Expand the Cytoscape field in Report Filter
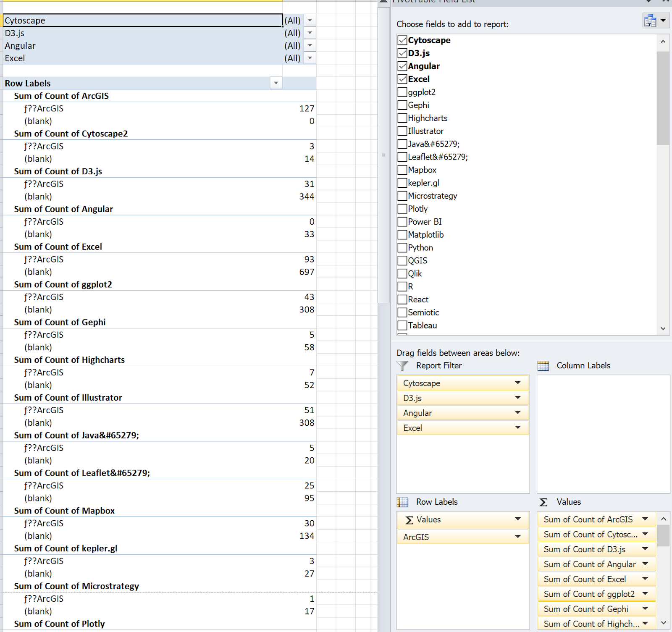The width and height of the screenshot is (672, 632). [x=518, y=383]
